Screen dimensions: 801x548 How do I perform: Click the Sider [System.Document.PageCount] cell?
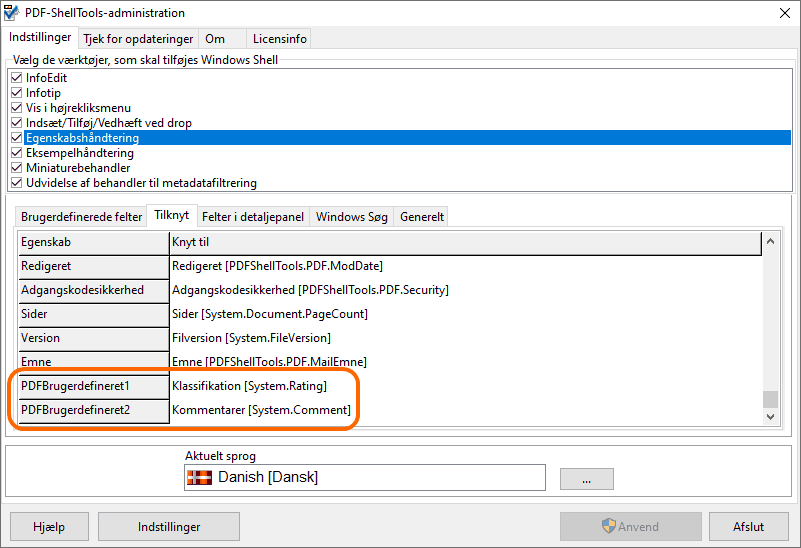(465, 314)
